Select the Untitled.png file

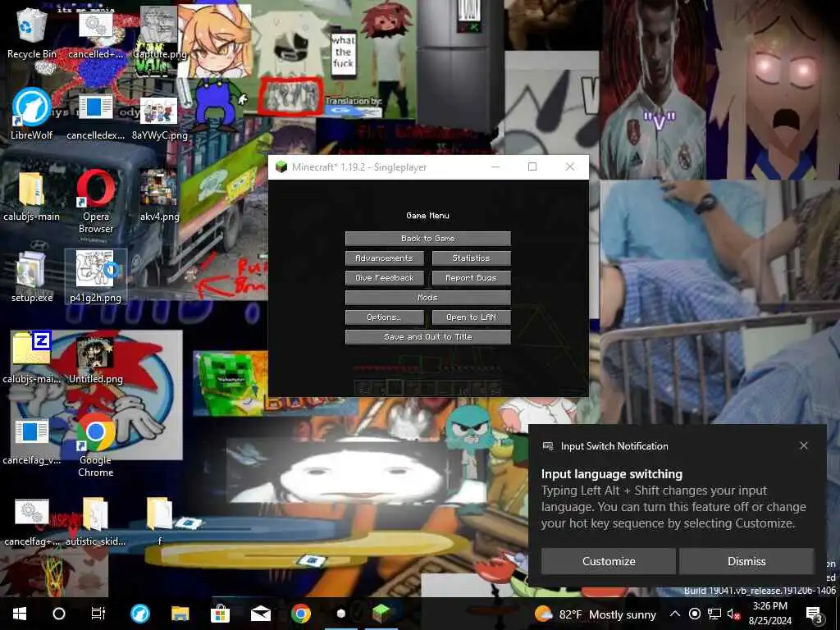pyautogui.click(x=95, y=359)
